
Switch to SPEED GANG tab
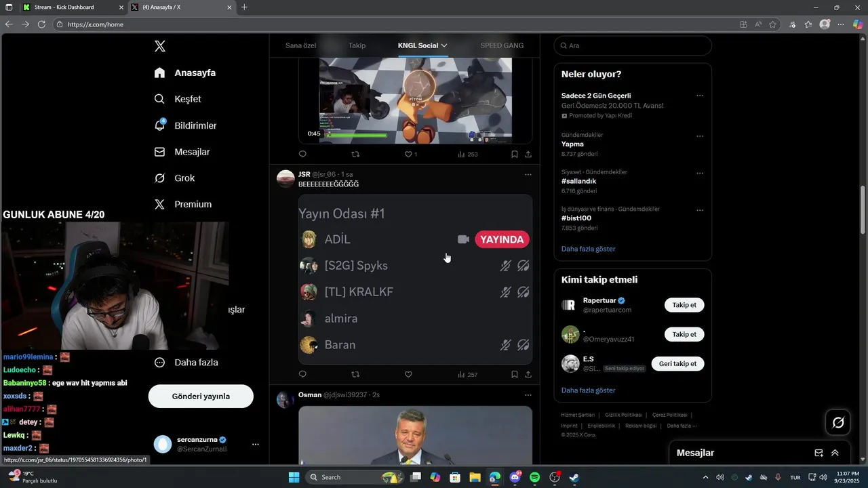502,45
